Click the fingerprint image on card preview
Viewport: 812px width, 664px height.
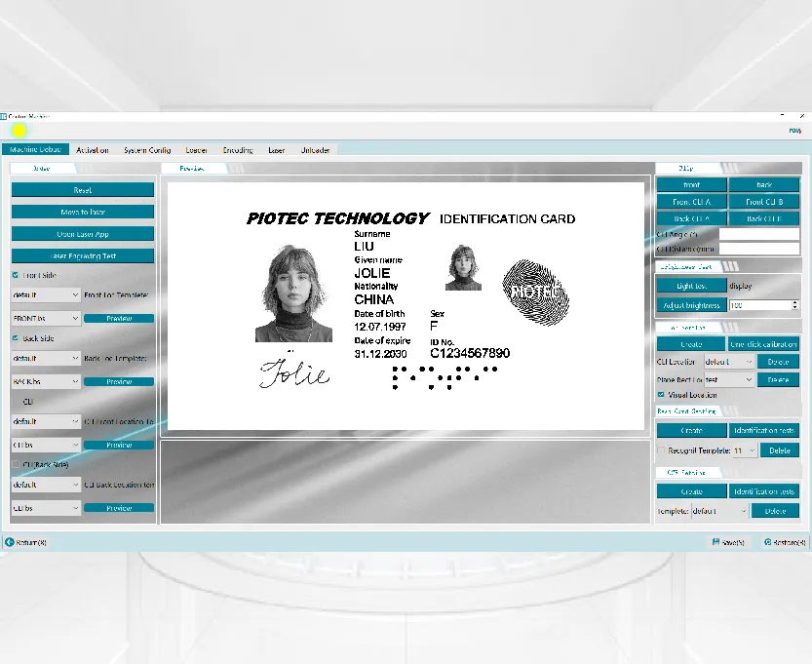click(x=536, y=293)
